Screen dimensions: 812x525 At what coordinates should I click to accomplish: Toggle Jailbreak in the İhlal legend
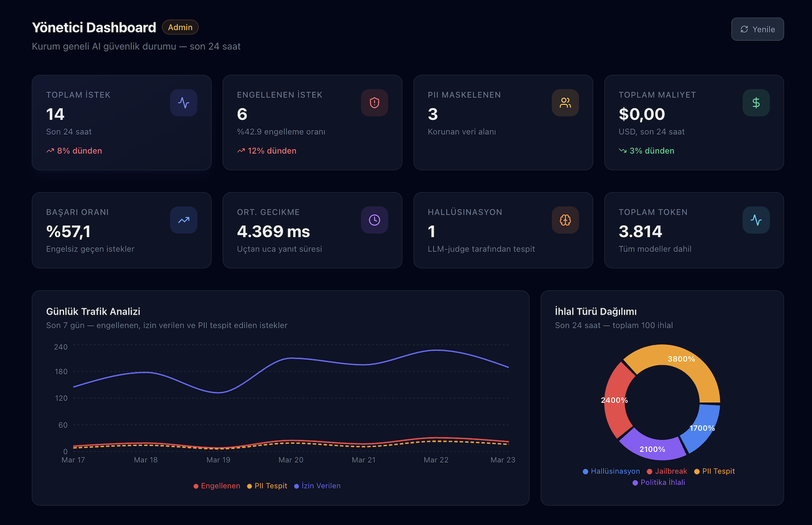[667, 471]
